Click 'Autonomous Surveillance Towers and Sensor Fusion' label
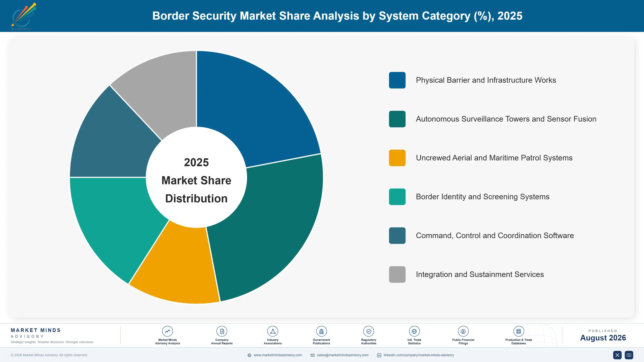 tap(506, 119)
